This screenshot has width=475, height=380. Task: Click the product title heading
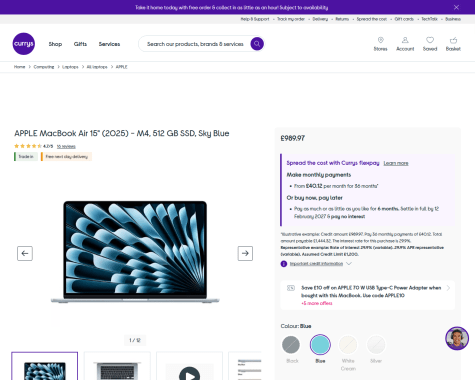[x=122, y=133]
